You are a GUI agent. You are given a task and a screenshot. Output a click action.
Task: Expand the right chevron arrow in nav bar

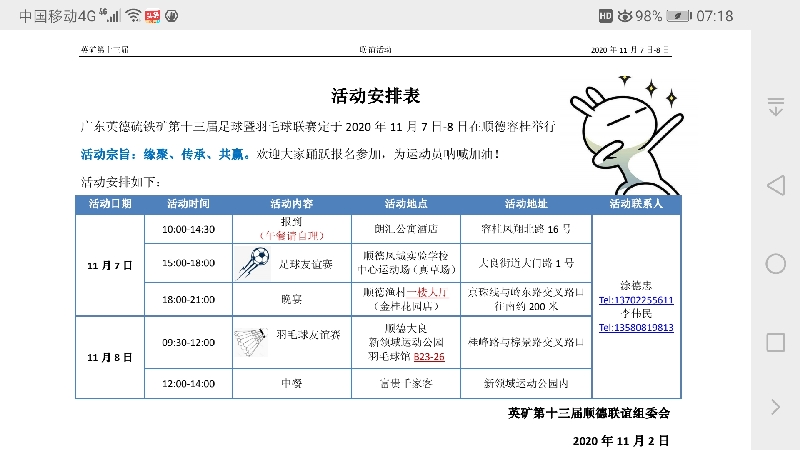pos(775,406)
